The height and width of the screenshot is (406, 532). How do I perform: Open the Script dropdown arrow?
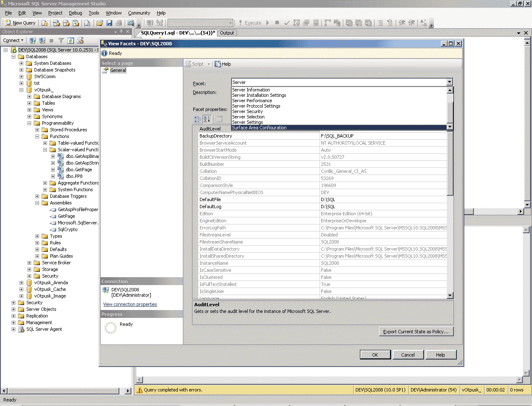209,64
